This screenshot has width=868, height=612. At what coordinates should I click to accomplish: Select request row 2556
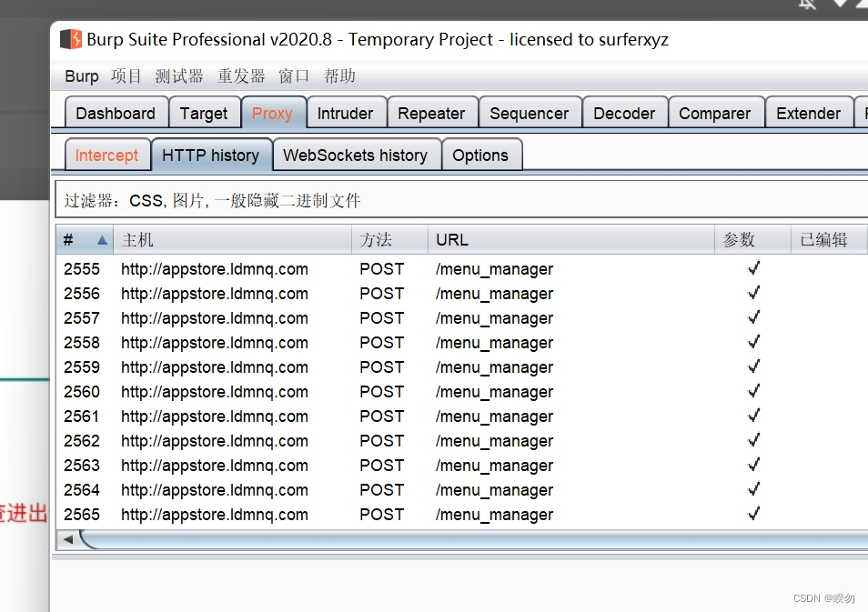(461, 294)
